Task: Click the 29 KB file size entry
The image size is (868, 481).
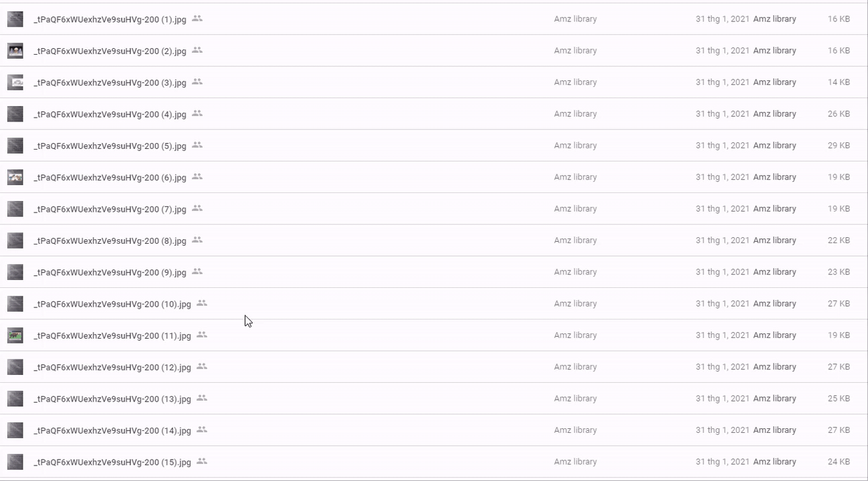Action: (839, 146)
